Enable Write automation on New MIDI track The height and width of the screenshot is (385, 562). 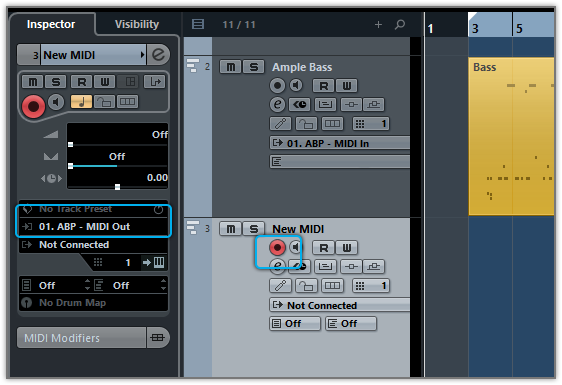[x=347, y=247]
